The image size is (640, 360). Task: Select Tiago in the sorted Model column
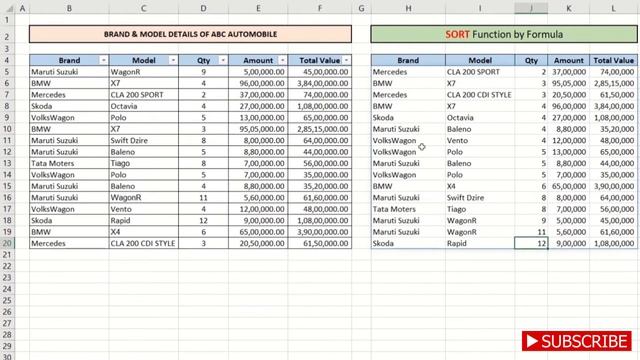(480, 209)
